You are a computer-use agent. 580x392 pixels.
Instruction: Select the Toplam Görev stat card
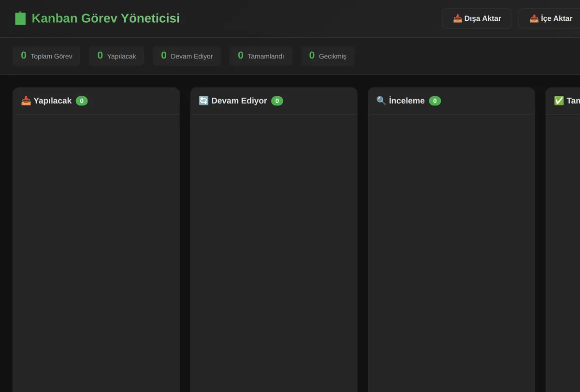pos(46,56)
